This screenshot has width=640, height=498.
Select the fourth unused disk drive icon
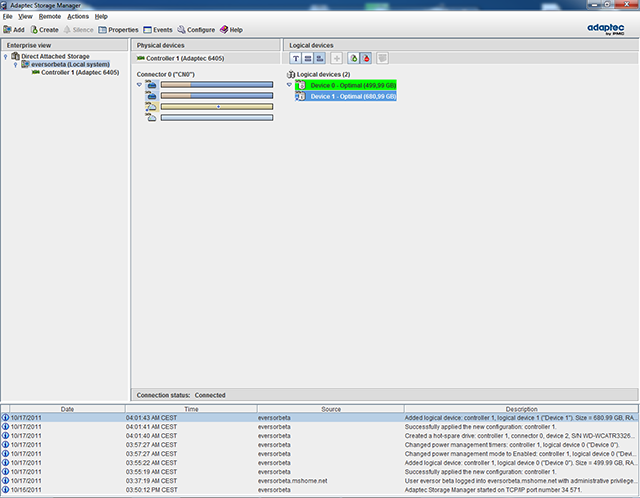tap(151, 118)
